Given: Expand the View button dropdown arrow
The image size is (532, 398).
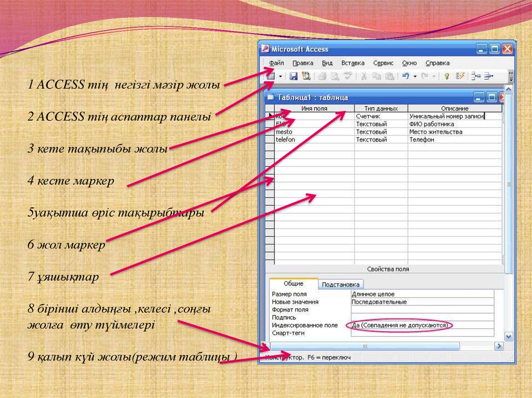Looking at the screenshot, I should tap(281, 77).
